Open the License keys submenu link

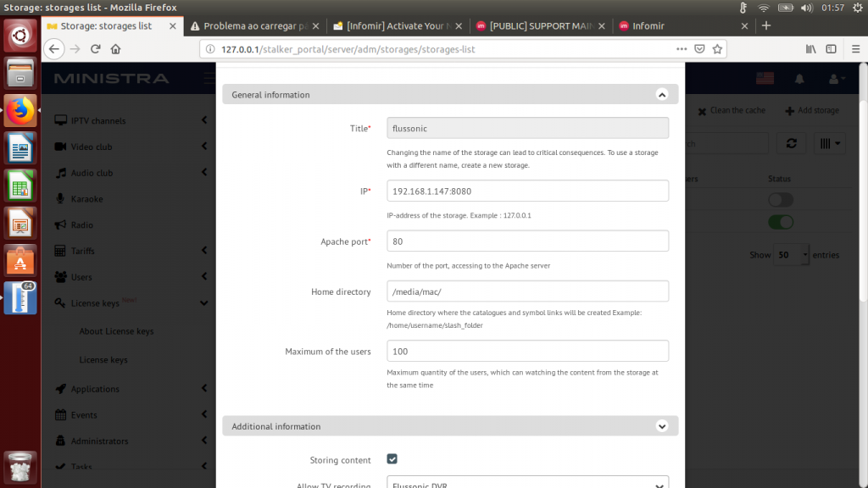pos(103,360)
